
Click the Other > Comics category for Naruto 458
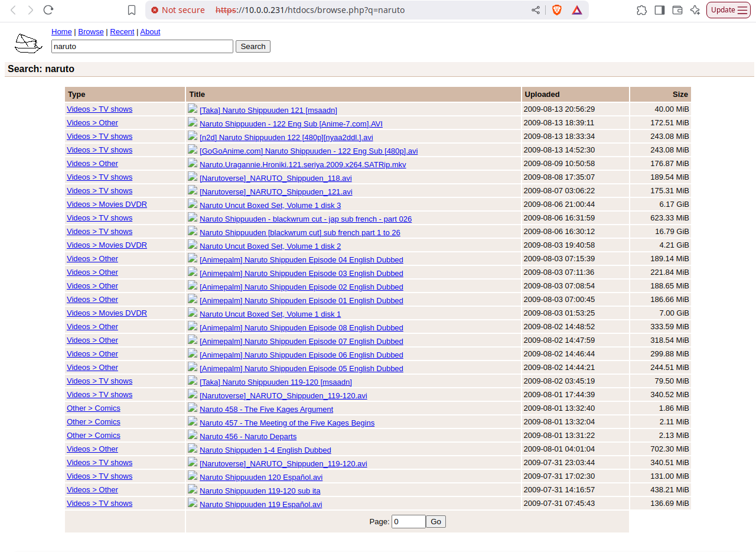click(93, 408)
